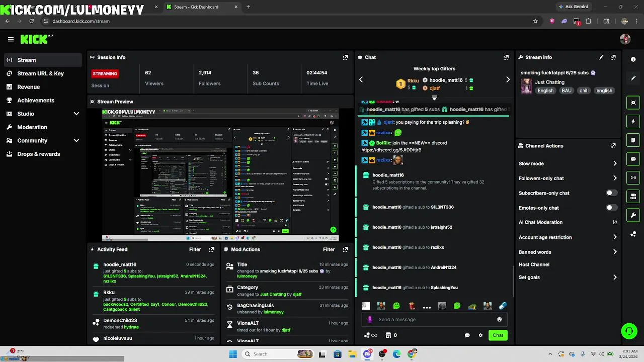Open AI Chat Moderation external link
The height and width of the screenshot is (362, 644).
pyautogui.click(x=615, y=222)
